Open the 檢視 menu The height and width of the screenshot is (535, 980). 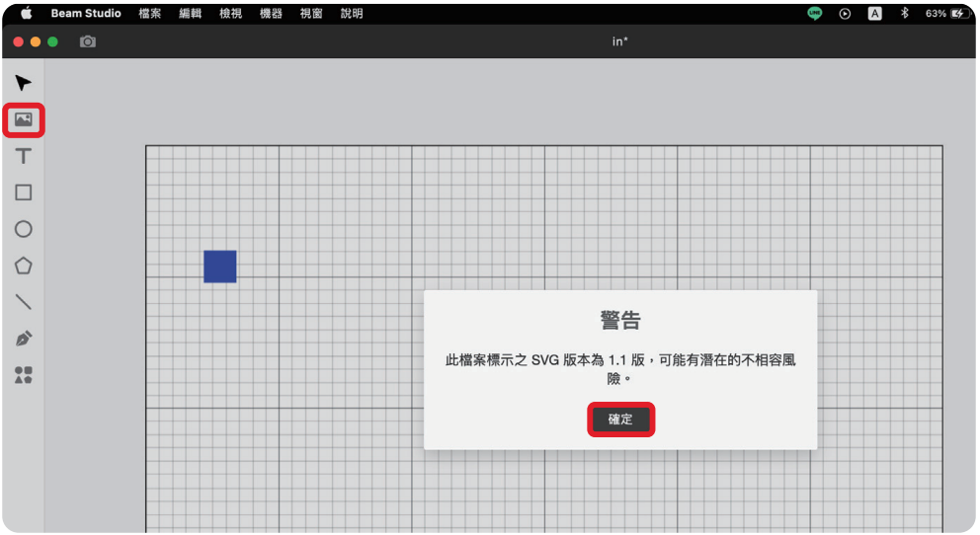point(230,13)
